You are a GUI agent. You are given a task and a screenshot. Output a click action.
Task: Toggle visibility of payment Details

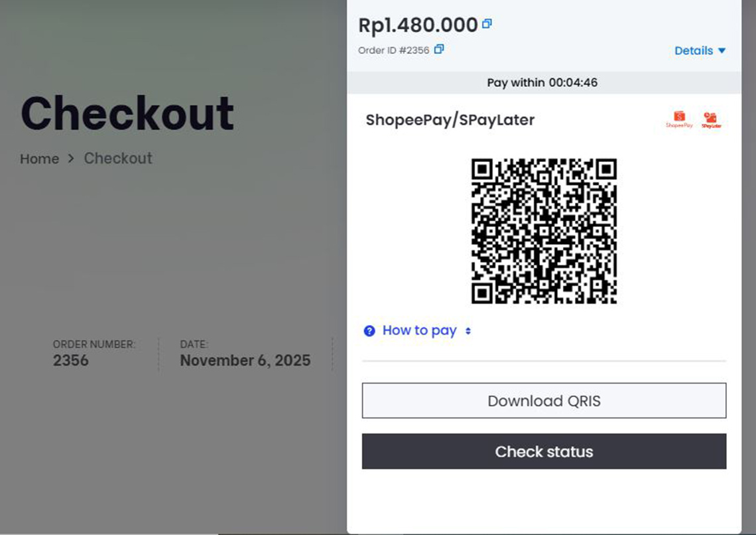tap(700, 50)
